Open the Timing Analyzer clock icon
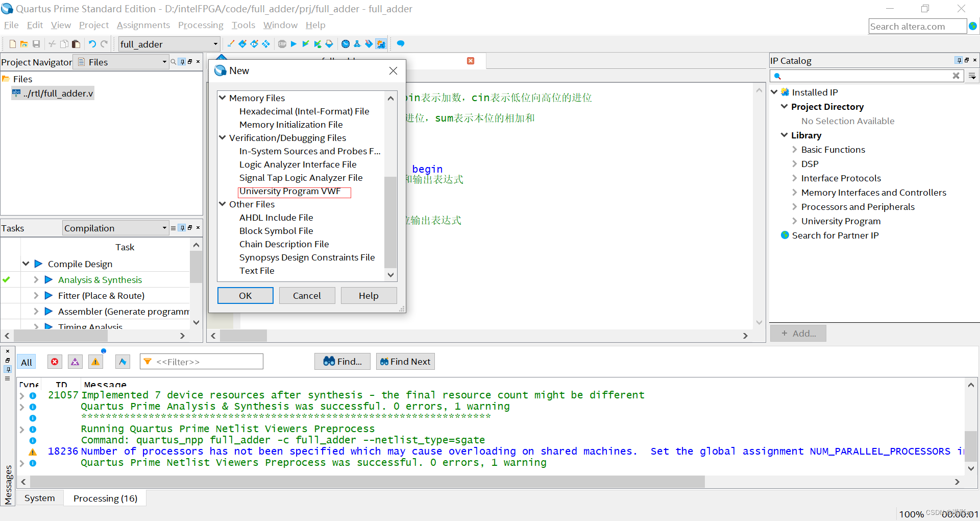The width and height of the screenshot is (980, 521). [x=346, y=44]
